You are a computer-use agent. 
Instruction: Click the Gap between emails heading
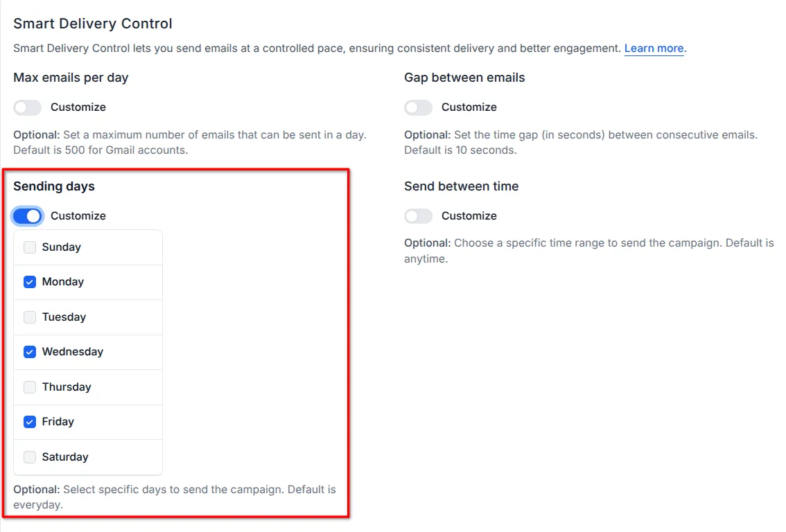click(464, 78)
